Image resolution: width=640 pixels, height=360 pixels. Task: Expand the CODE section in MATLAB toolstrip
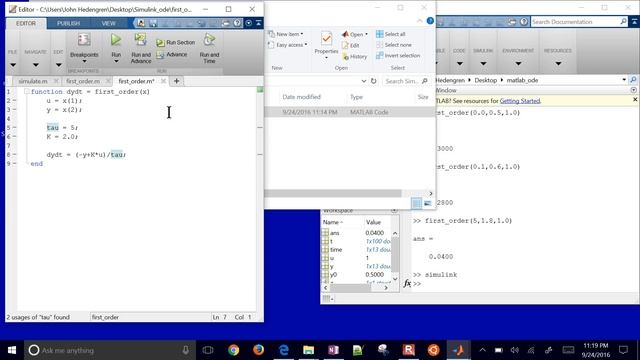point(460,64)
